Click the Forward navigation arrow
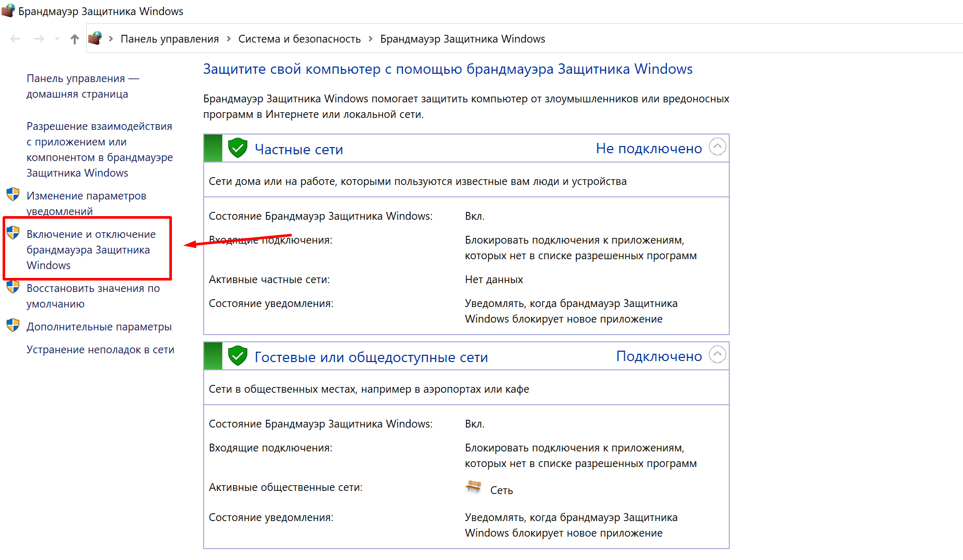 [x=39, y=39]
